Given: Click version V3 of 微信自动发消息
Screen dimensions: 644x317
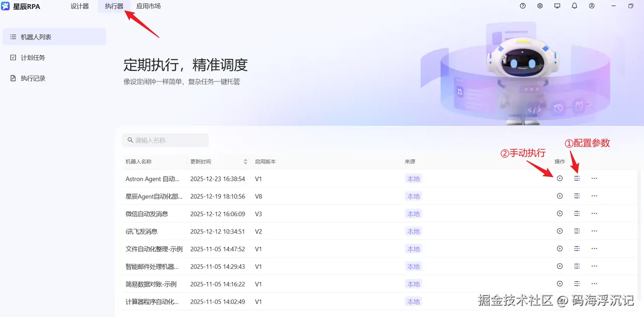Looking at the screenshot, I should tap(259, 214).
